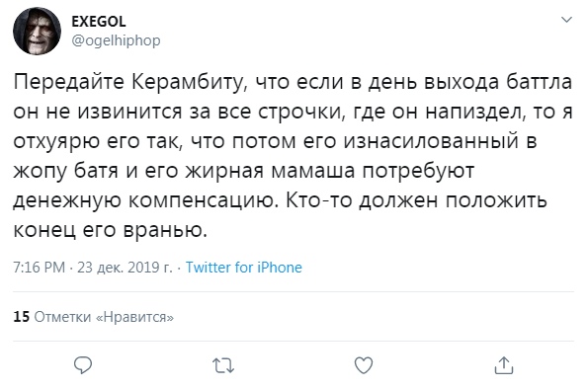588x388 pixels.
Task: Open the Отметки «Нравится» list
Action: coord(104,317)
